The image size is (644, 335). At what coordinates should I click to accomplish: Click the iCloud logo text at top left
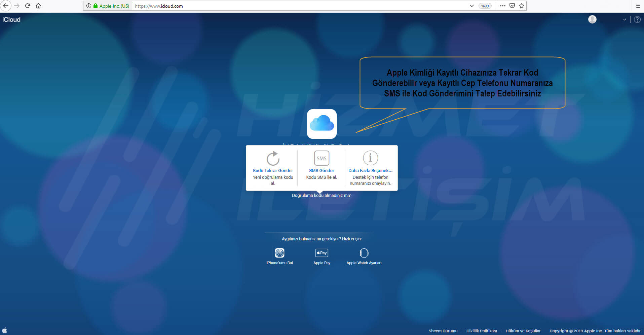click(11, 19)
